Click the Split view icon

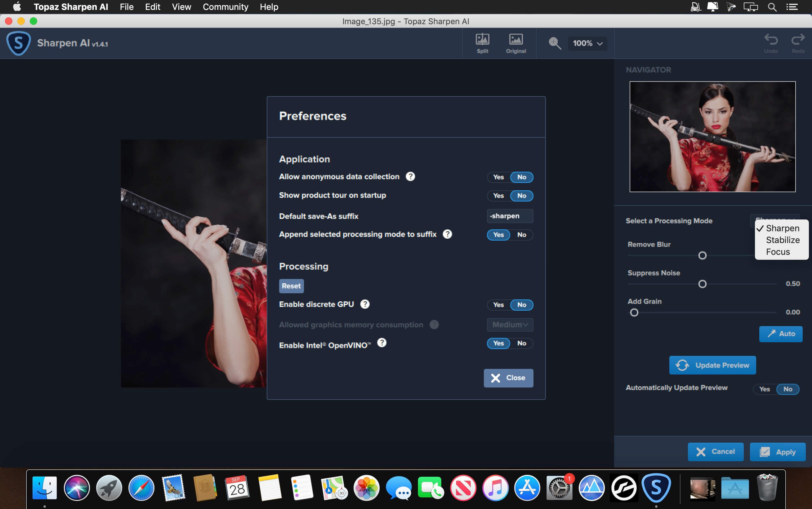coord(482,43)
